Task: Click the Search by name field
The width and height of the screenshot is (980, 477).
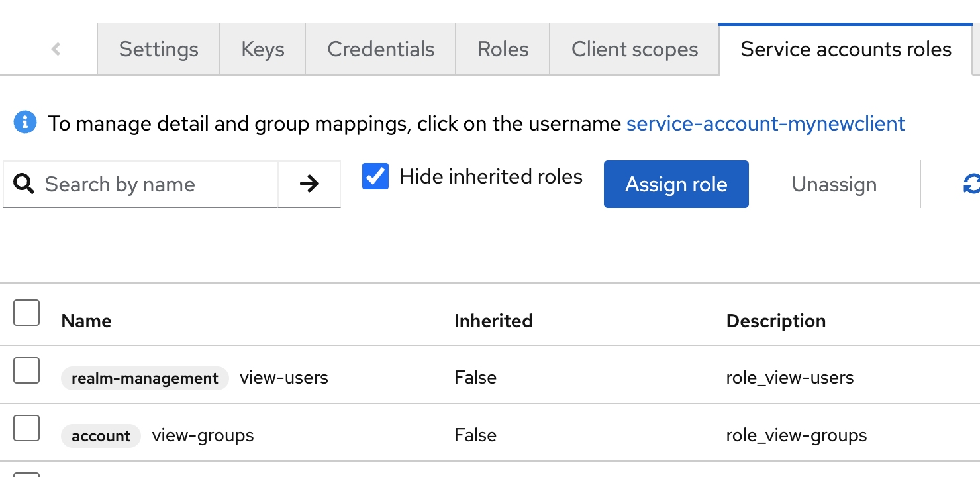Action: [x=132, y=184]
